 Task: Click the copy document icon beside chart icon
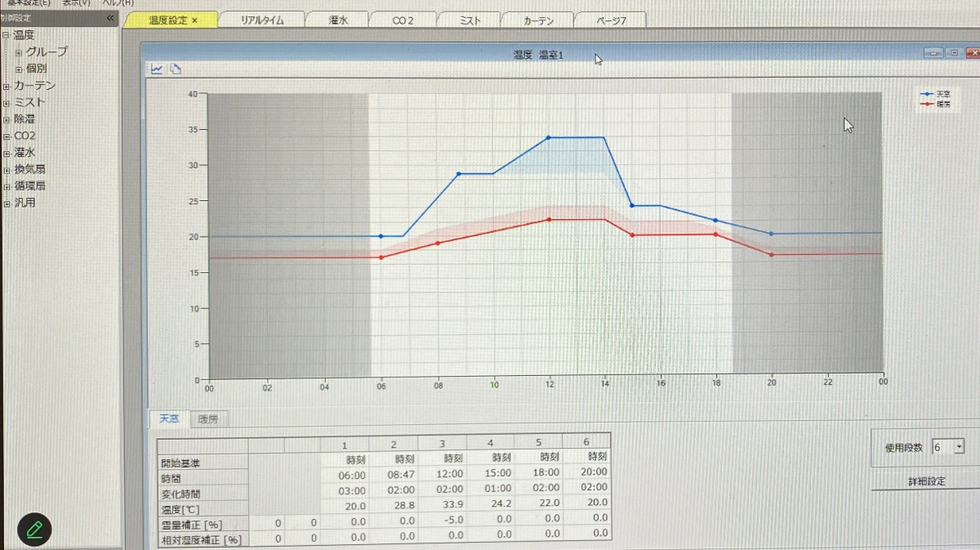pos(175,69)
